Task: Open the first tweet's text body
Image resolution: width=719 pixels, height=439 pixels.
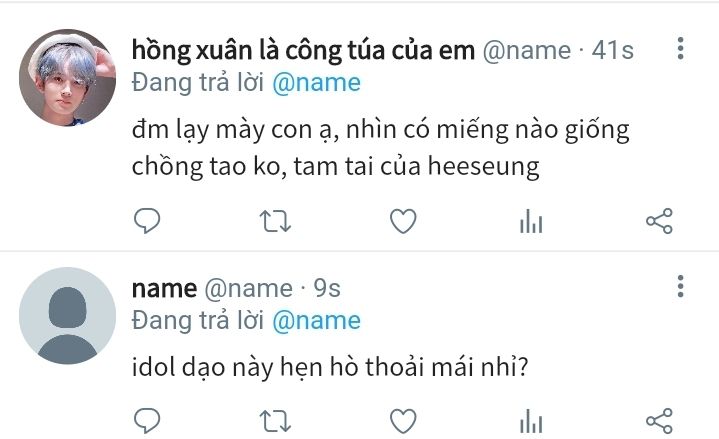Action: tap(381, 148)
